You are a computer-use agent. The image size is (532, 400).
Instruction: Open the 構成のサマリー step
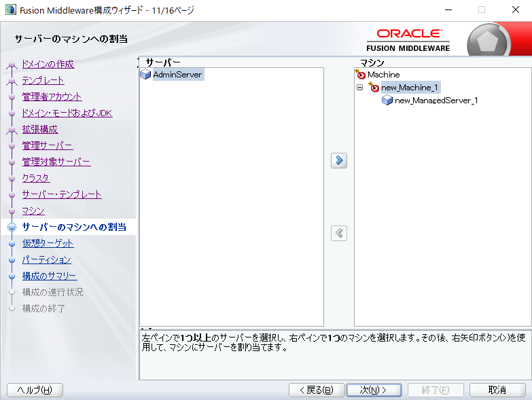[50, 276]
